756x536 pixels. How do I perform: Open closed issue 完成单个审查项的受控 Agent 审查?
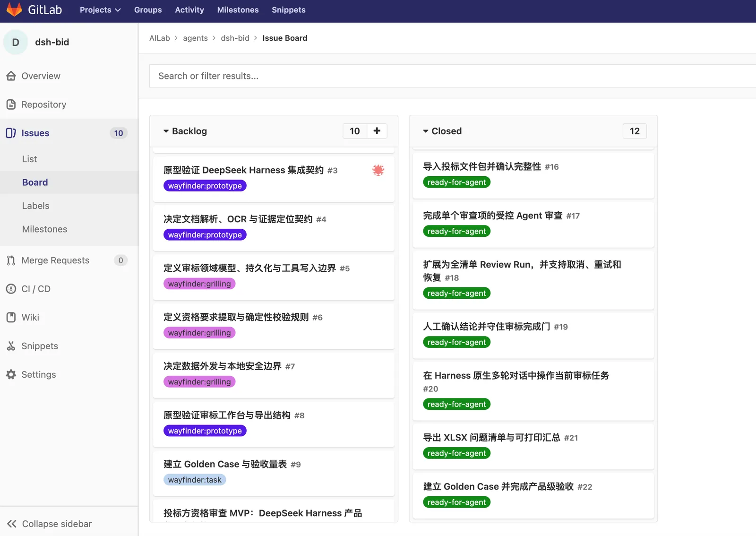pyautogui.click(x=493, y=216)
